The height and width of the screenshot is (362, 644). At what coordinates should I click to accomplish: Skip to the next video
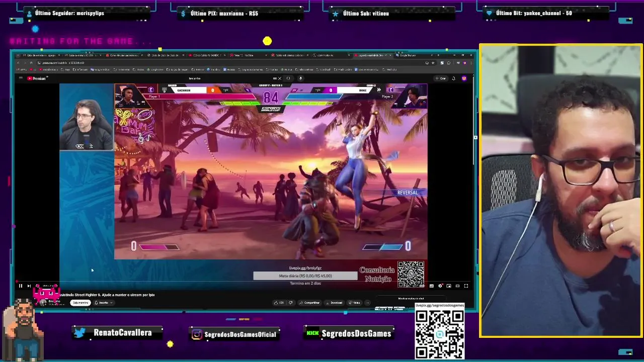coord(29,286)
